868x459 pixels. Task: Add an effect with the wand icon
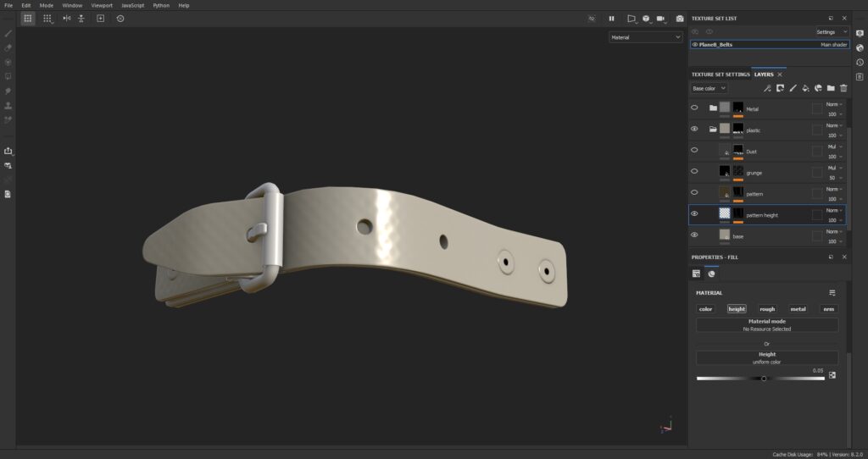click(x=767, y=88)
